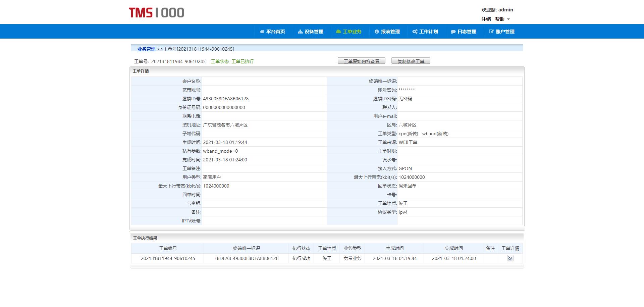This screenshot has height=307, width=644.
Task: Click business type cell 宽带业务
Action: 352,258
